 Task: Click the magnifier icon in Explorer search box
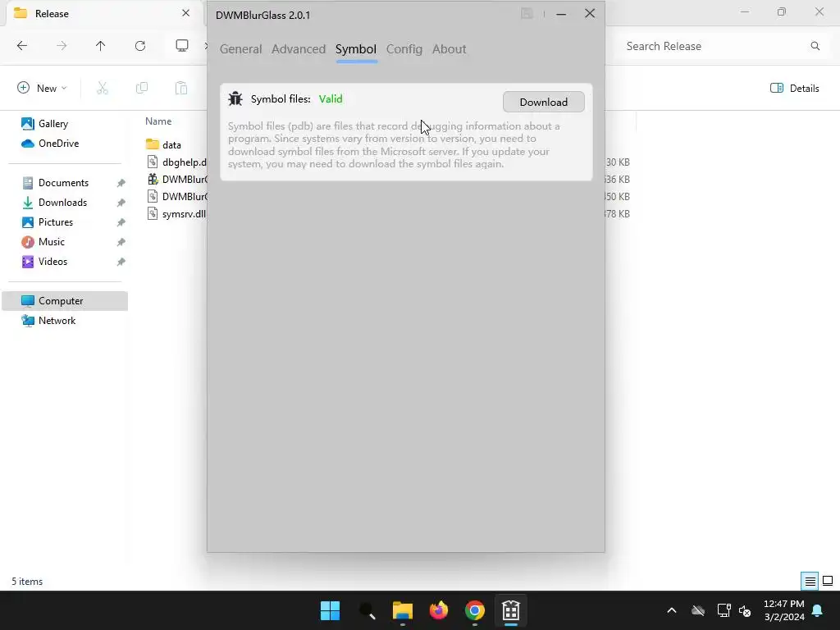click(815, 46)
